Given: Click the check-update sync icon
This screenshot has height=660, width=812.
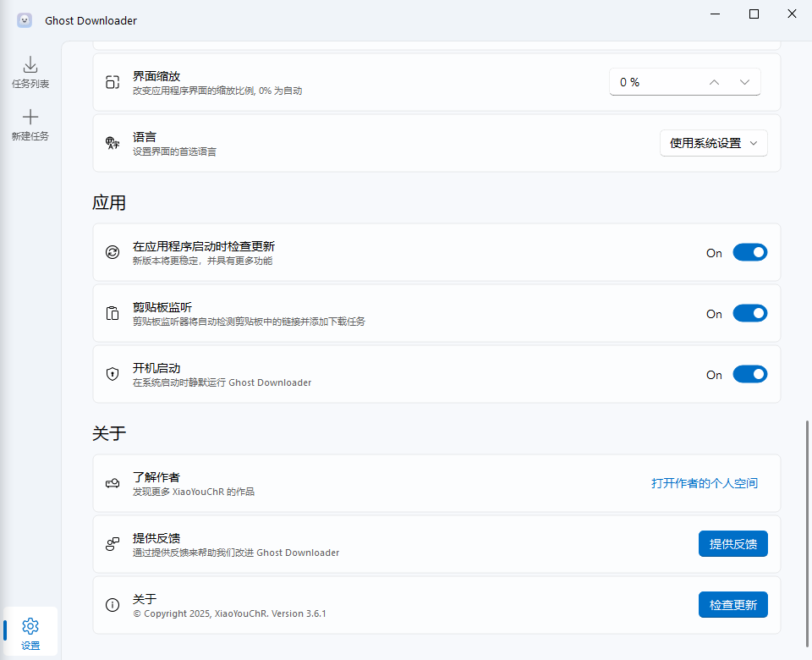Looking at the screenshot, I should point(112,252).
